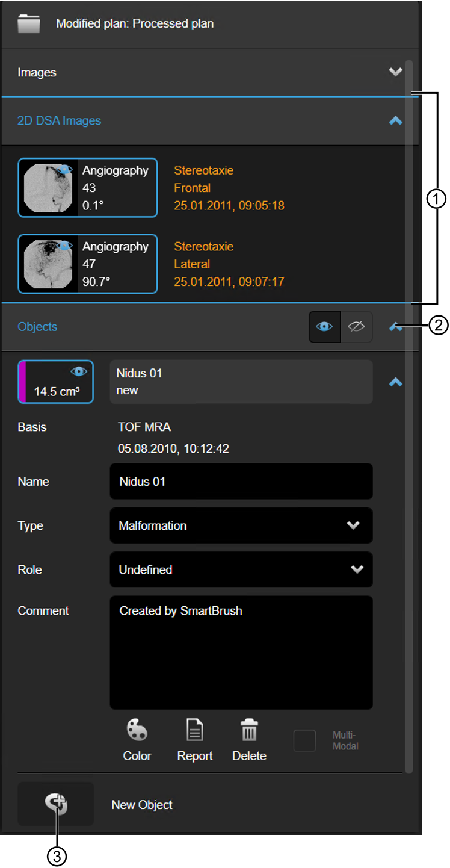Click the New Object label

[x=142, y=805]
